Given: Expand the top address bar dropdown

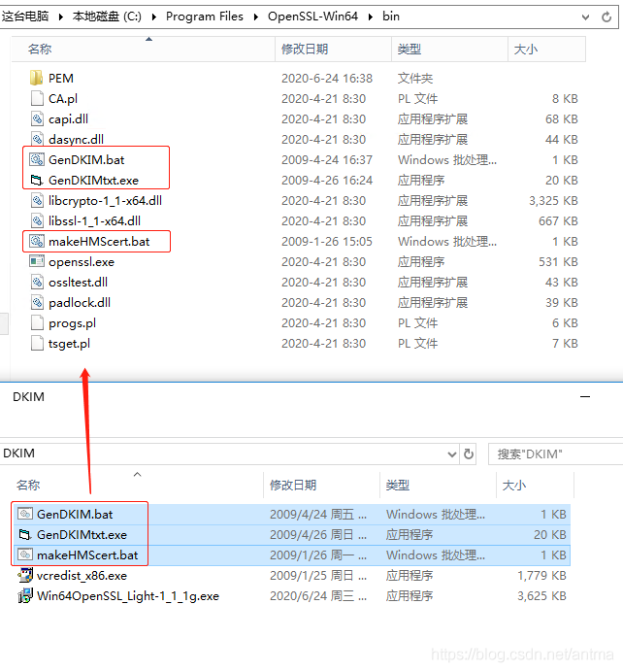Looking at the screenshot, I should (585, 17).
